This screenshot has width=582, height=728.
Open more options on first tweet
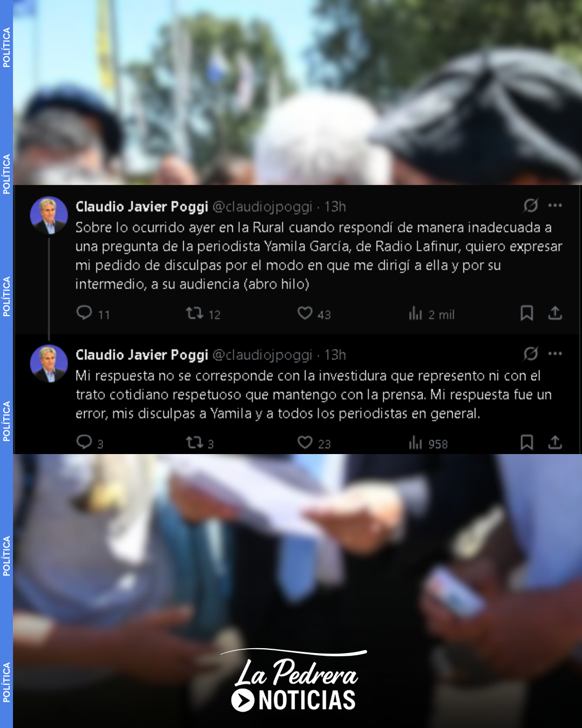pyautogui.click(x=555, y=205)
